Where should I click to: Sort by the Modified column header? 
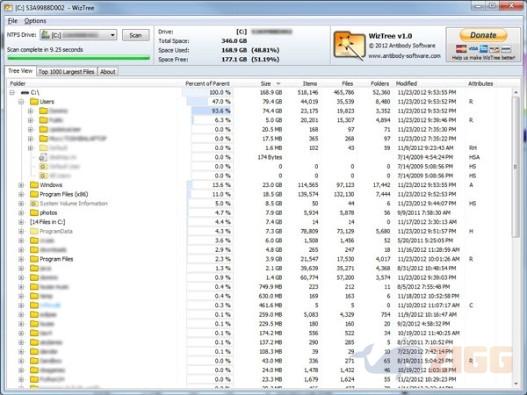pos(406,83)
